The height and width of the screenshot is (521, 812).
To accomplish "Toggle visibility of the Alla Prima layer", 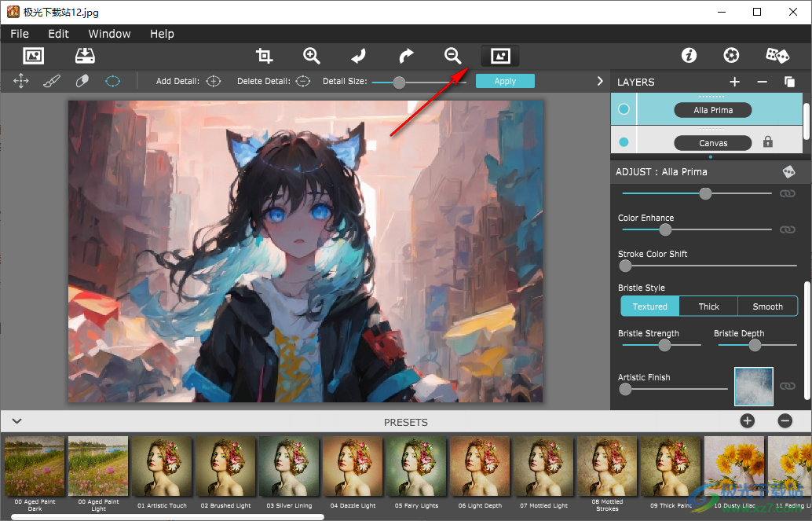I will [x=624, y=109].
